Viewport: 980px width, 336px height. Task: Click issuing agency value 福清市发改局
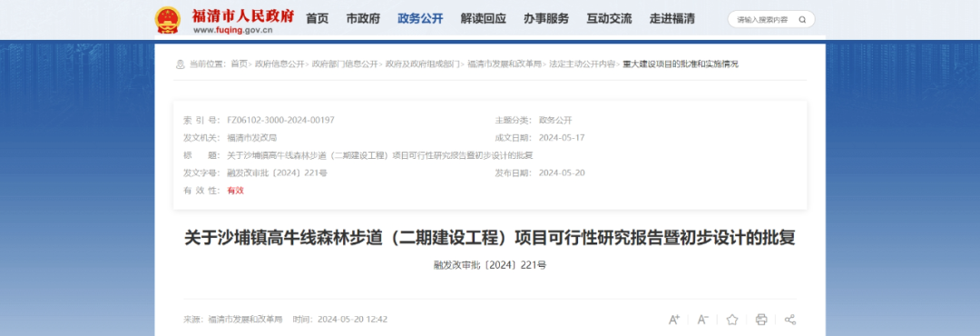pyautogui.click(x=252, y=138)
